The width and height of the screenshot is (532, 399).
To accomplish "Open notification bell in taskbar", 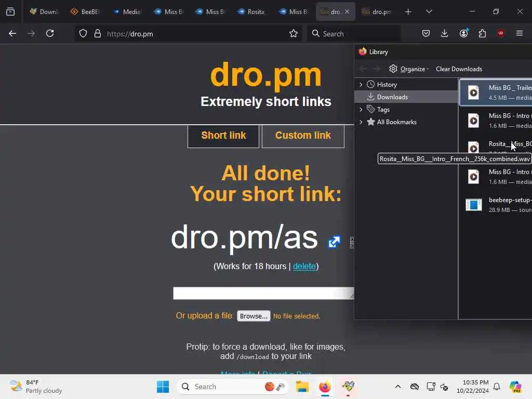I will point(497,387).
